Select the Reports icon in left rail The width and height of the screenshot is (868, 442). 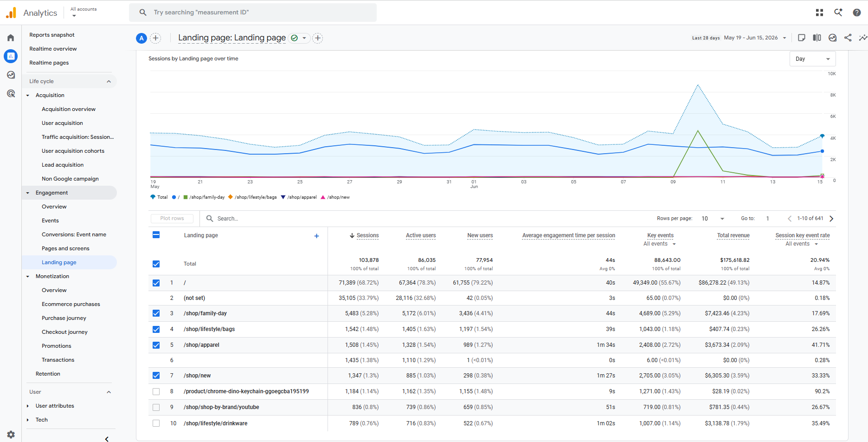pyautogui.click(x=11, y=56)
